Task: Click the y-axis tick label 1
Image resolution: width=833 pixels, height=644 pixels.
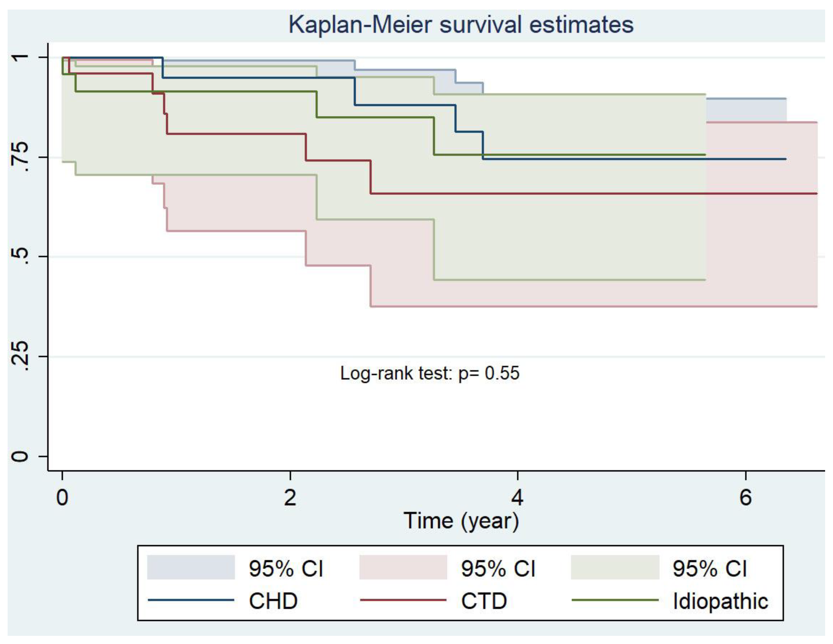Action: click(x=21, y=57)
